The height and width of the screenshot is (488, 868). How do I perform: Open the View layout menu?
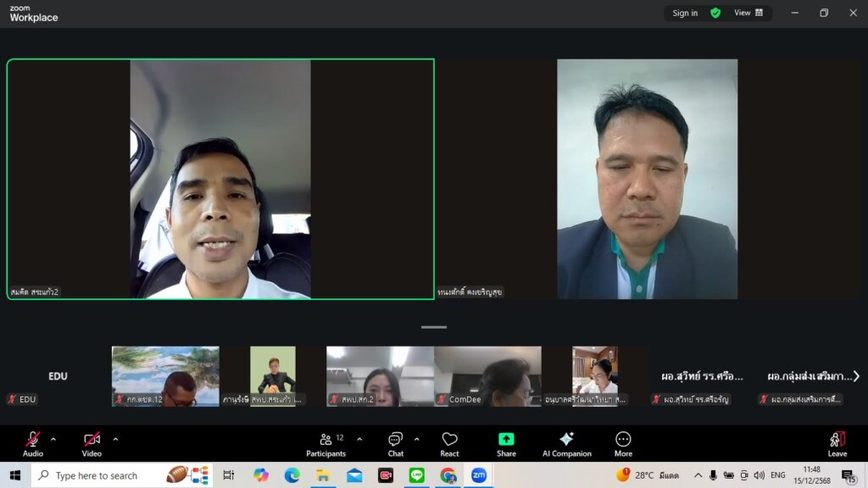[x=748, y=13]
